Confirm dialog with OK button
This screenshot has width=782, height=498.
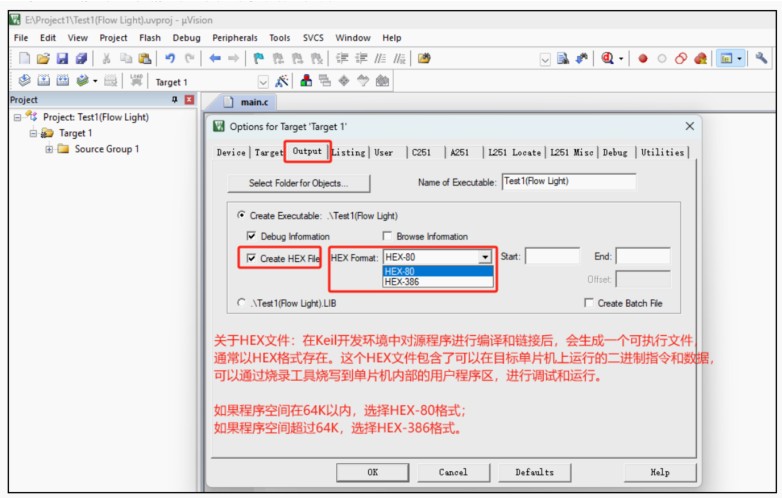coord(373,472)
